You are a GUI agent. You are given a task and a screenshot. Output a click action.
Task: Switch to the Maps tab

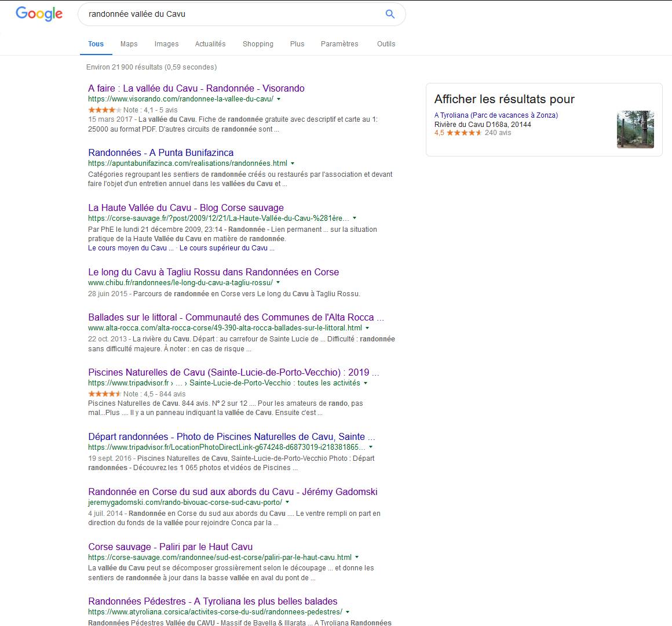click(129, 43)
